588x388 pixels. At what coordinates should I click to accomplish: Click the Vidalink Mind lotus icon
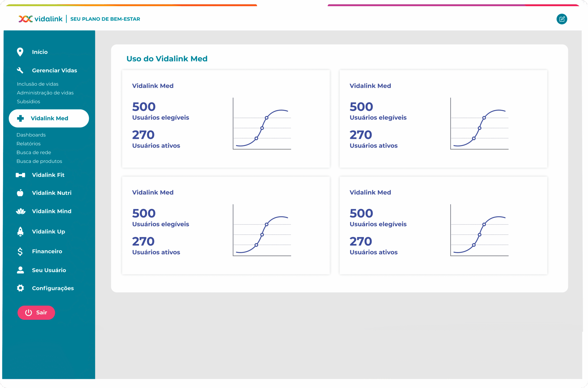(x=20, y=211)
